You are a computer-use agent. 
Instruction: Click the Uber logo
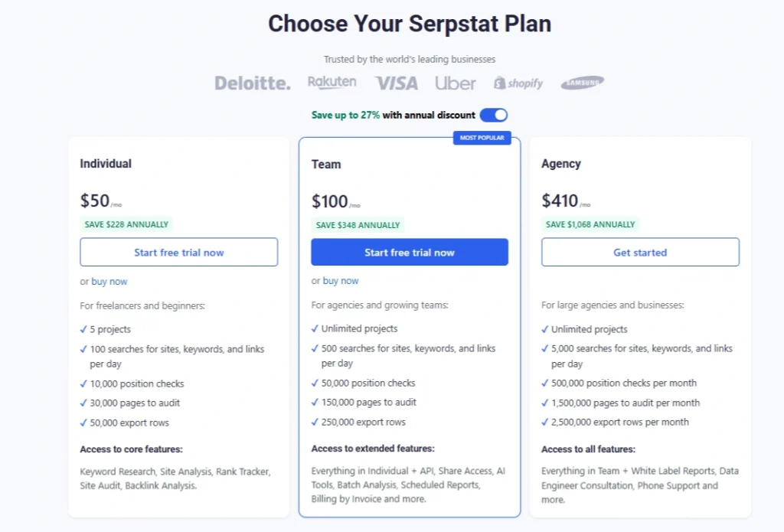[x=455, y=83]
